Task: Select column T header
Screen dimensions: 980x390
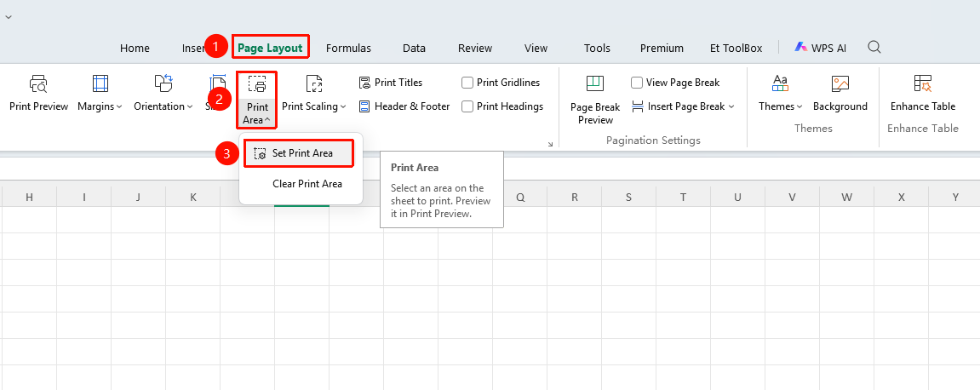Action: [x=683, y=197]
